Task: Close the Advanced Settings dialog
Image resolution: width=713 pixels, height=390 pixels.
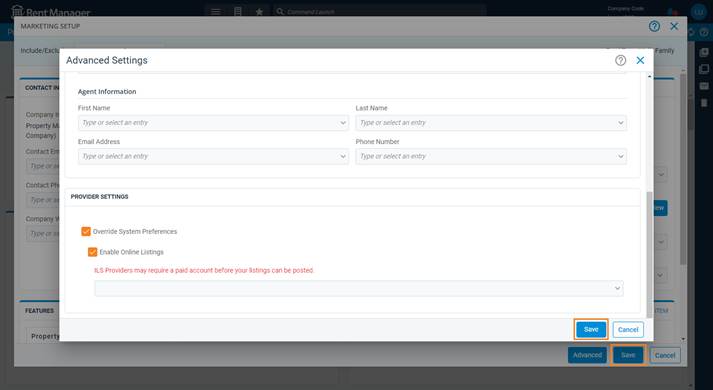Action: coord(640,60)
